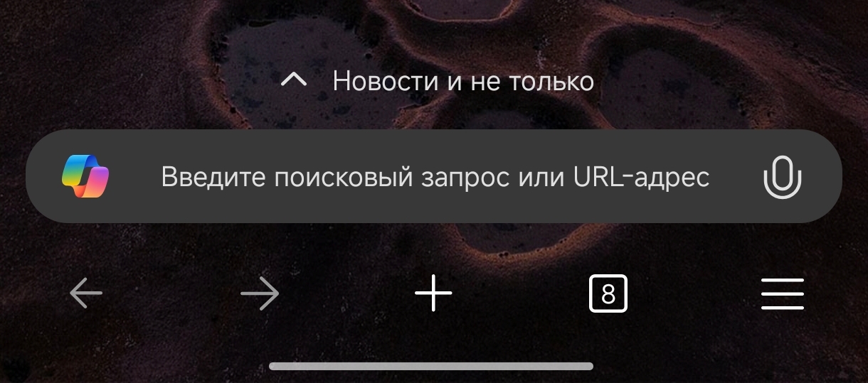Image resolution: width=868 pixels, height=383 pixels.
Task: Open the browser main menu
Action: click(783, 293)
